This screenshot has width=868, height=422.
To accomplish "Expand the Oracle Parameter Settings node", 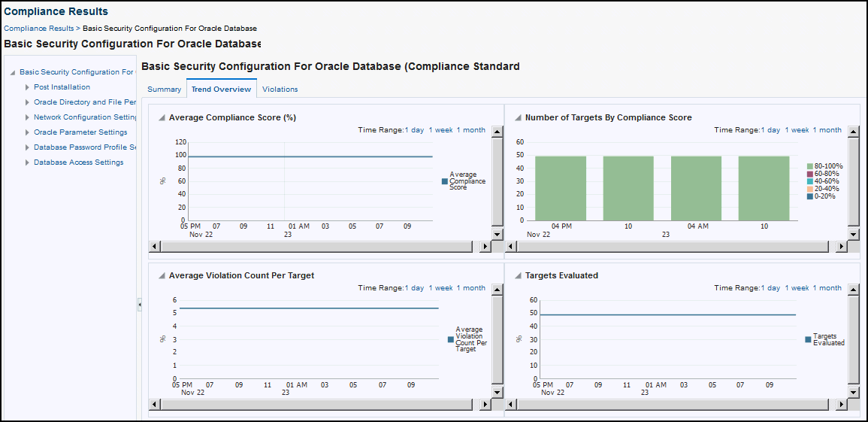I will pos(27,132).
